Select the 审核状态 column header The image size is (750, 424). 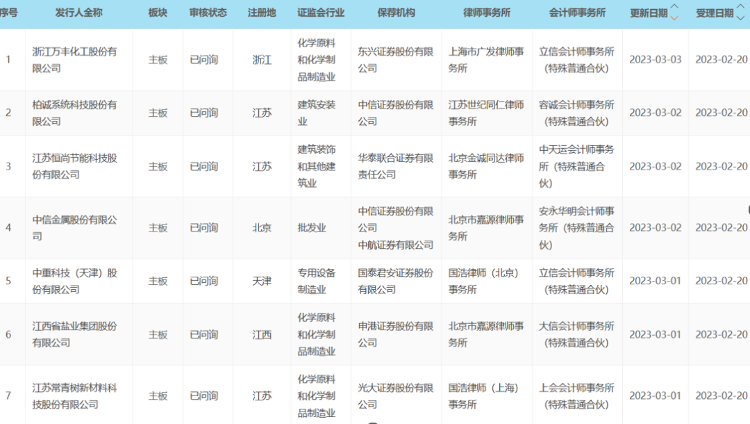pyautogui.click(x=208, y=12)
